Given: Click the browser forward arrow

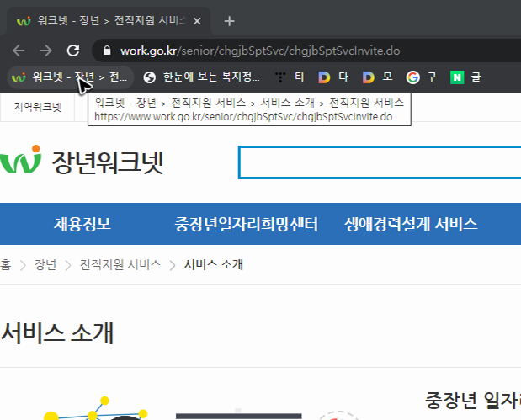Looking at the screenshot, I should click(x=45, y=51).
